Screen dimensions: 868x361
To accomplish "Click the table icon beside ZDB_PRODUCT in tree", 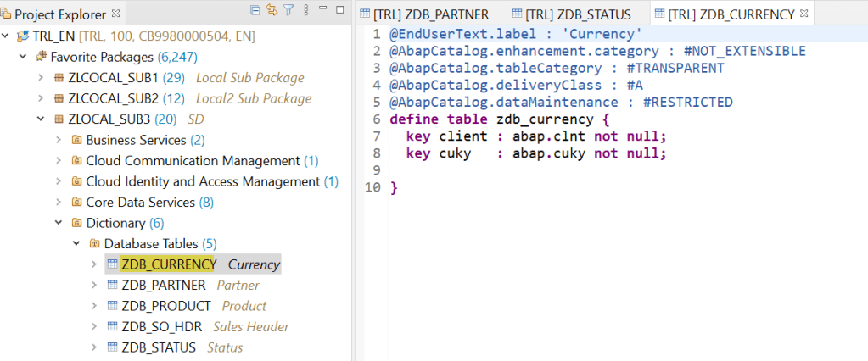I will (112, 306).
